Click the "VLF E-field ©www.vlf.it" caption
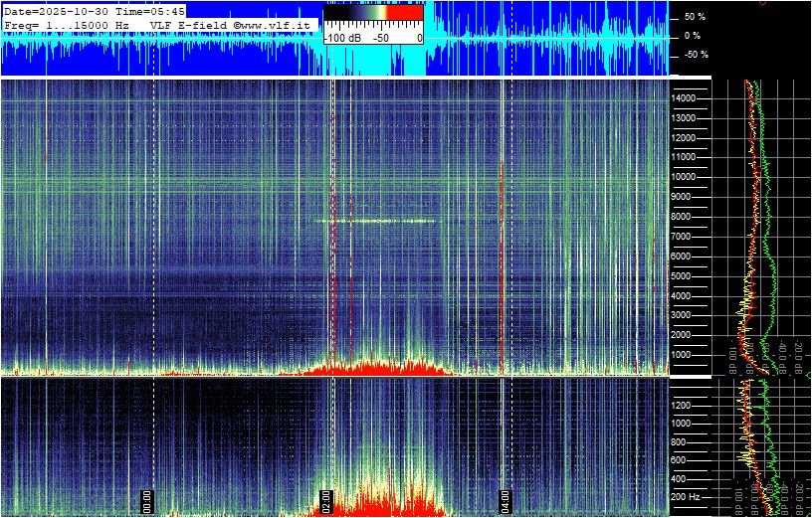 [x=233, y=24]
